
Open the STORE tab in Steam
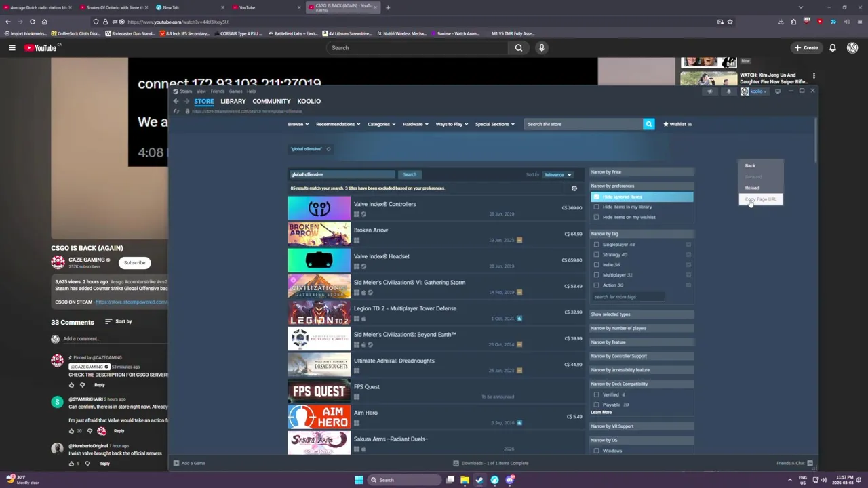(203, 101)
